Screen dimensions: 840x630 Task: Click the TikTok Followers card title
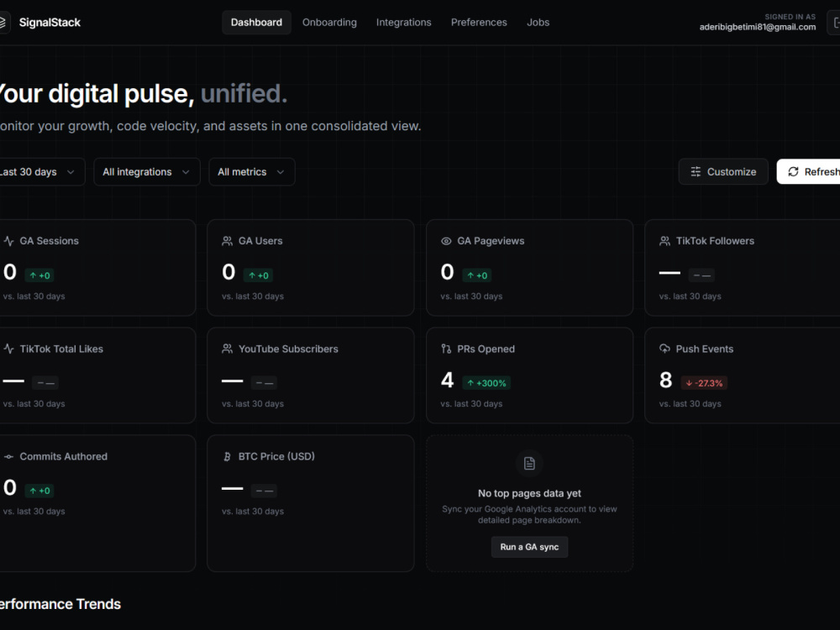click(715, 241)
